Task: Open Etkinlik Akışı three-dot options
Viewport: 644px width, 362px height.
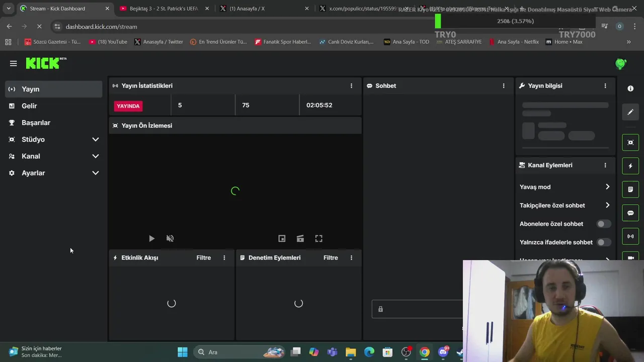Action: (224, 257)
